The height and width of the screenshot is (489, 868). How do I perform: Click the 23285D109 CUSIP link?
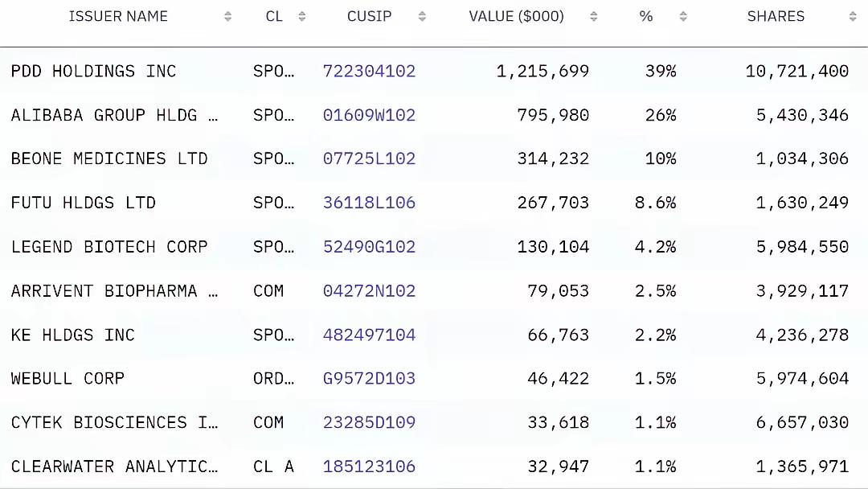pyautogui.click(x=369, y=422)
